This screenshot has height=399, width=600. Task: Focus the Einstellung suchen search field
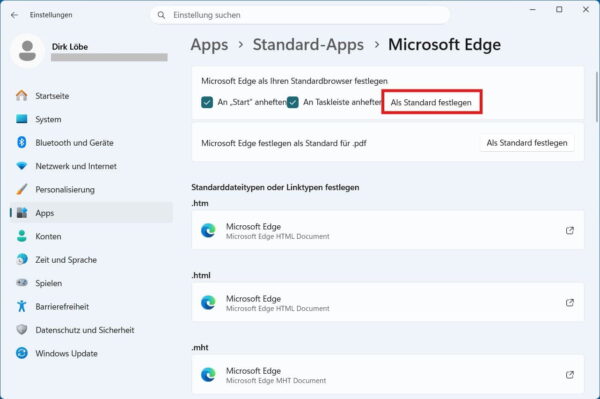click(300, 15)
